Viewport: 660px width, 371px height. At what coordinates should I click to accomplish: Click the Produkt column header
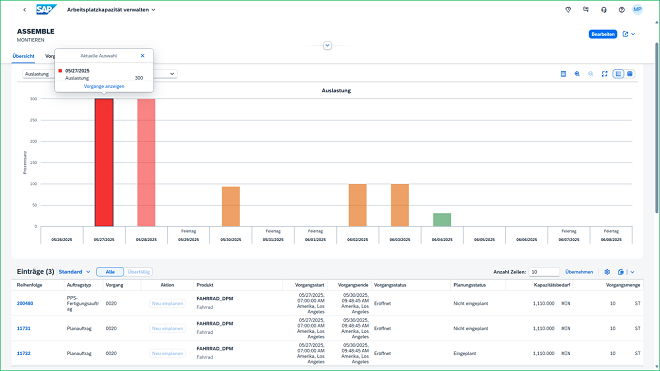[205, 285]
